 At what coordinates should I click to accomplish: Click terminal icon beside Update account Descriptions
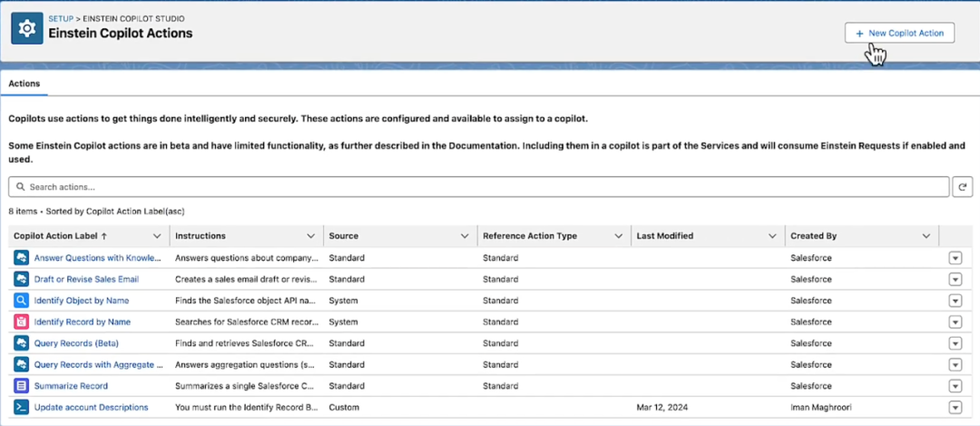point(21,407)
